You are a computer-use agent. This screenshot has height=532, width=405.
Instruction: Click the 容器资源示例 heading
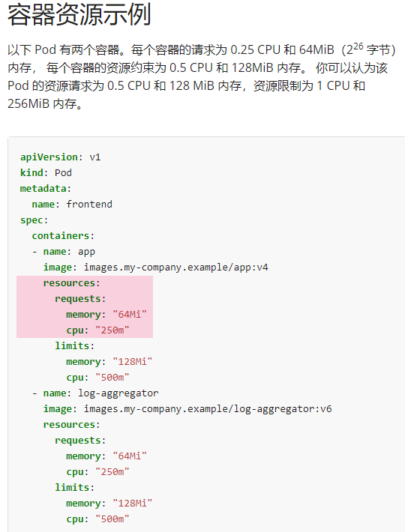coord(79,15)
